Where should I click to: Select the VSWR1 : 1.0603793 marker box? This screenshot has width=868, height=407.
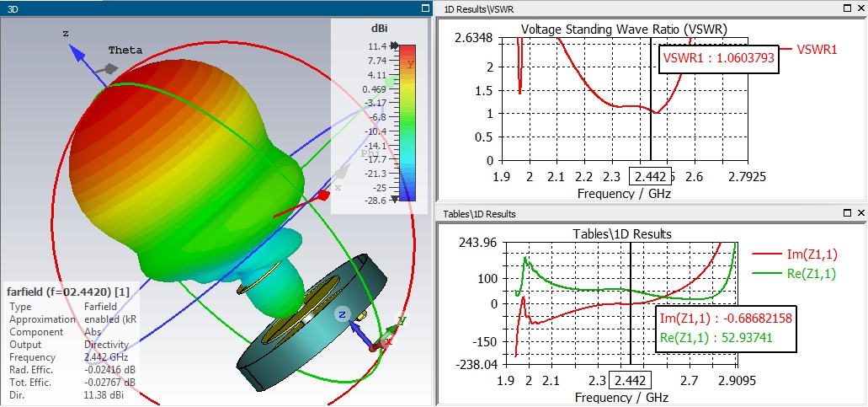click(x=718, y=57)
